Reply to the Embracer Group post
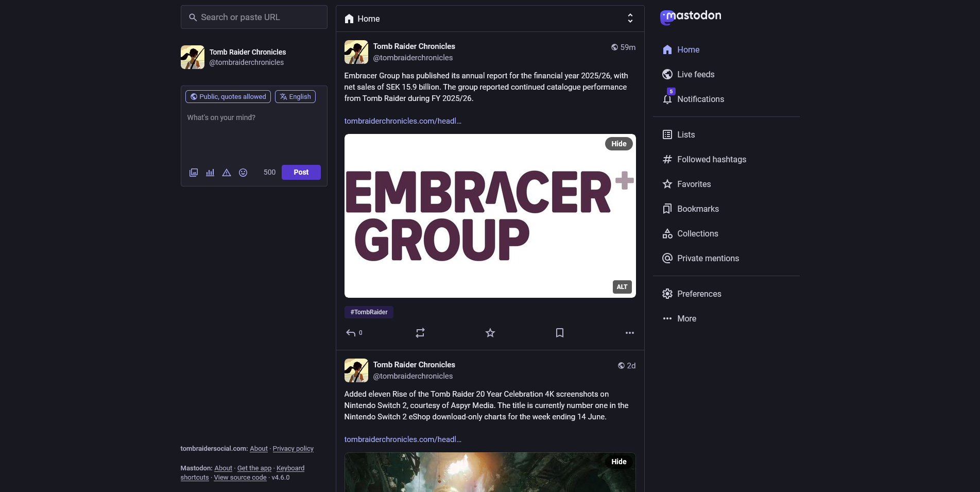 click(354, 333)
